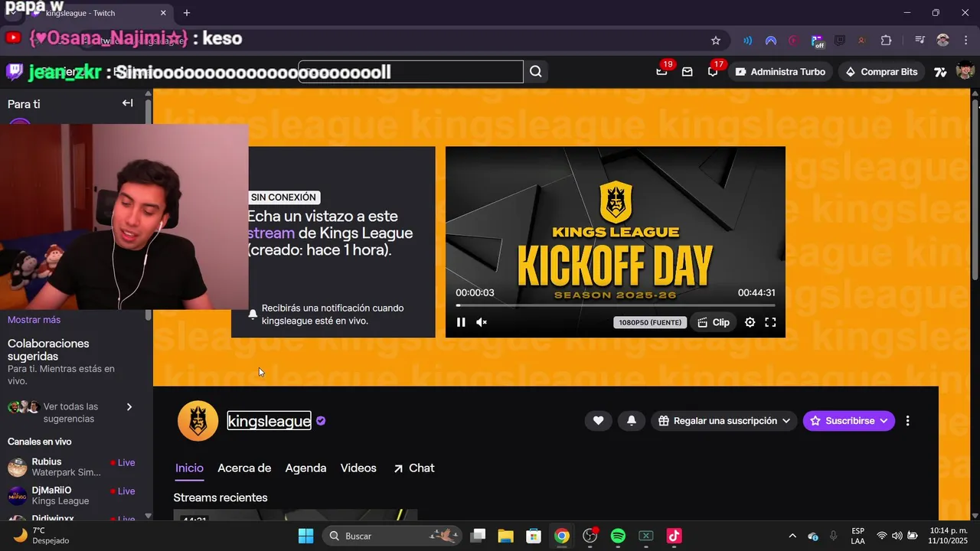
Task: Click into the Twitch search field
Action: point(410,72)
